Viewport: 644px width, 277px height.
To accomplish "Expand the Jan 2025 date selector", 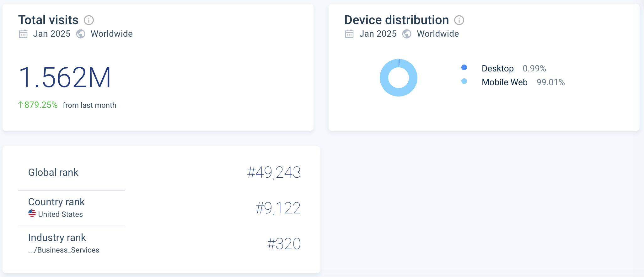I will pos(52,34).
